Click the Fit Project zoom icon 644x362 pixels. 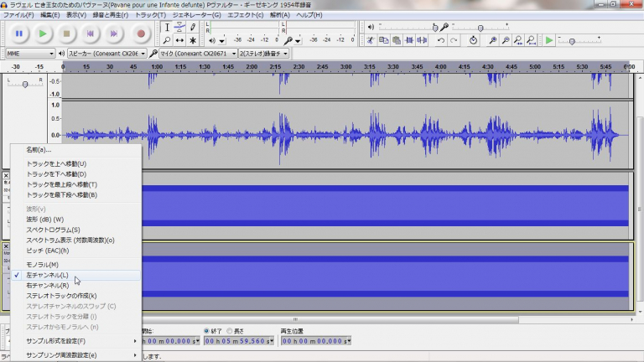(531, 40)
